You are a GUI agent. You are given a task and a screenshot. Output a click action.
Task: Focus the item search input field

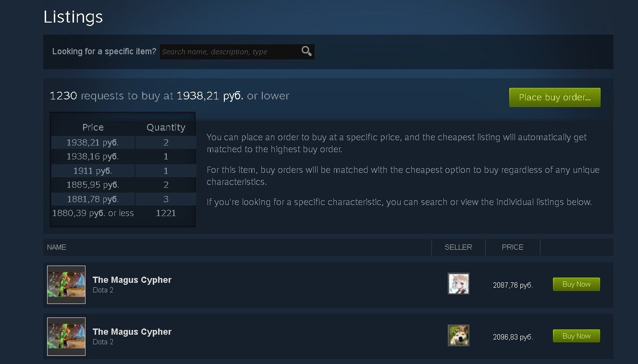231,51
